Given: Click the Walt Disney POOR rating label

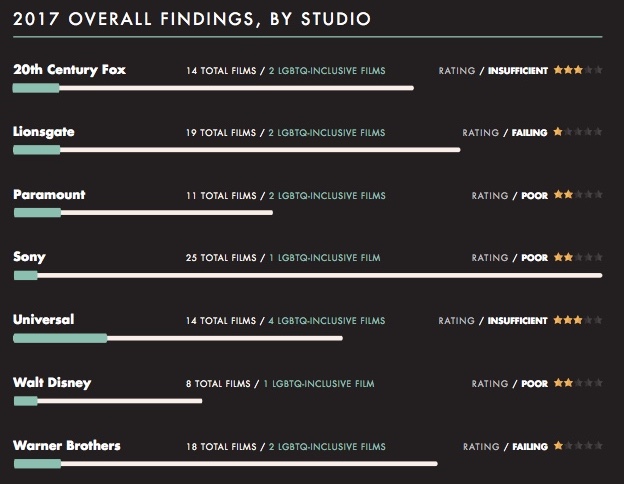Looking at the screenshot, I should pos(534,384).
